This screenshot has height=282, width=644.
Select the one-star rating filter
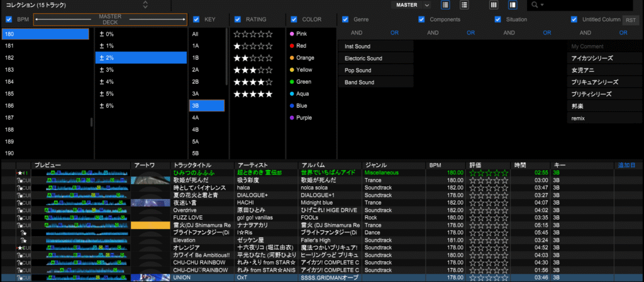[253, 46]
